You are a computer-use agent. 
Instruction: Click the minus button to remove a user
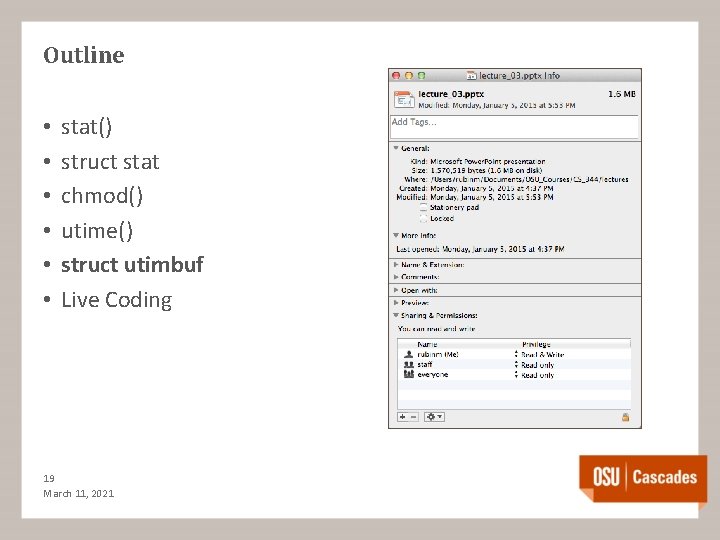pyautogui.click(x=413, y=417)
